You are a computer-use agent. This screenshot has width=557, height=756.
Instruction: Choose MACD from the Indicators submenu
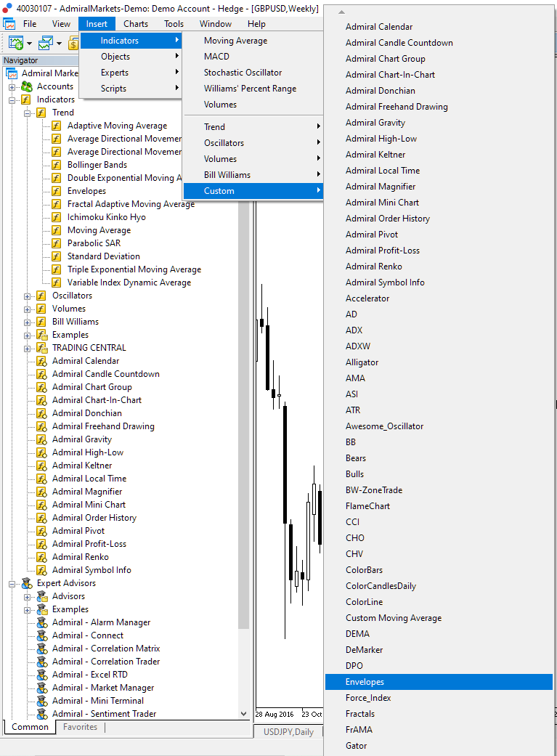click(x=253, y=57)
